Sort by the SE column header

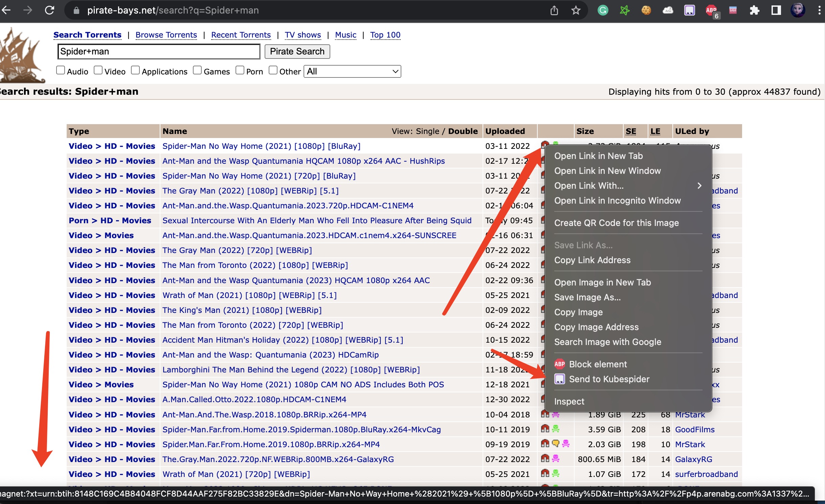tap(631, 131)
